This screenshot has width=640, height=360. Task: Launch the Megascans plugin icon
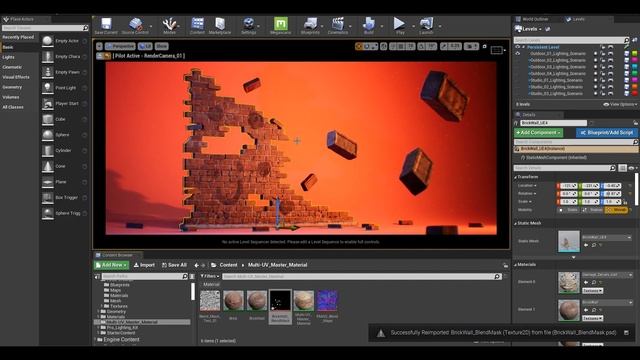(281, 24)
